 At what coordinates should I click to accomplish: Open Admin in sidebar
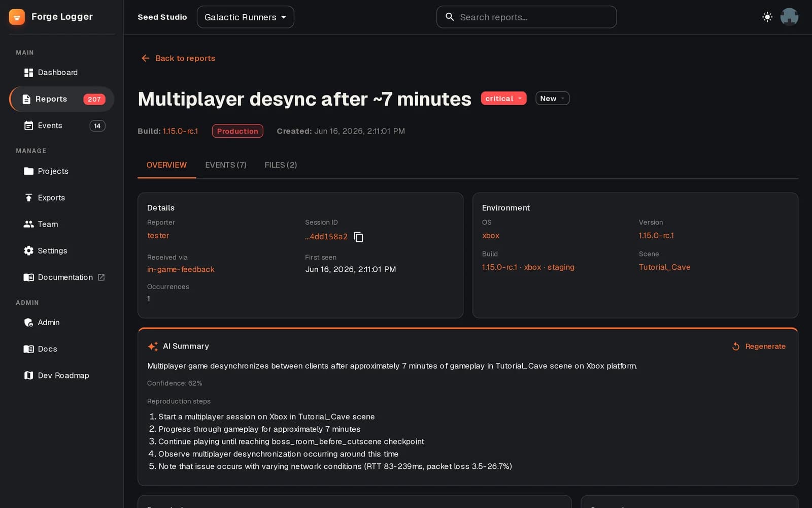click(x=61, y=323)
